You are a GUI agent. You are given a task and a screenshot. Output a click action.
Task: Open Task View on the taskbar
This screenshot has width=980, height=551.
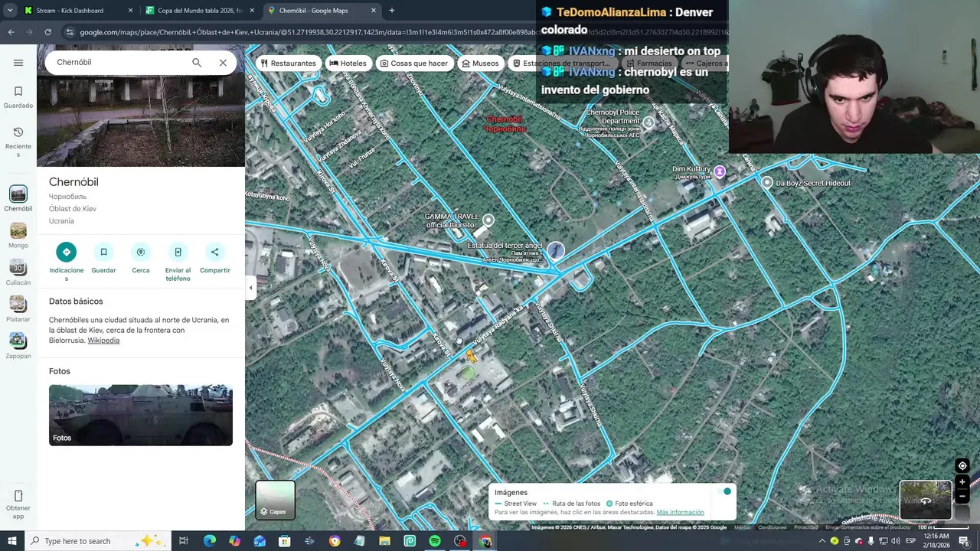184,541
